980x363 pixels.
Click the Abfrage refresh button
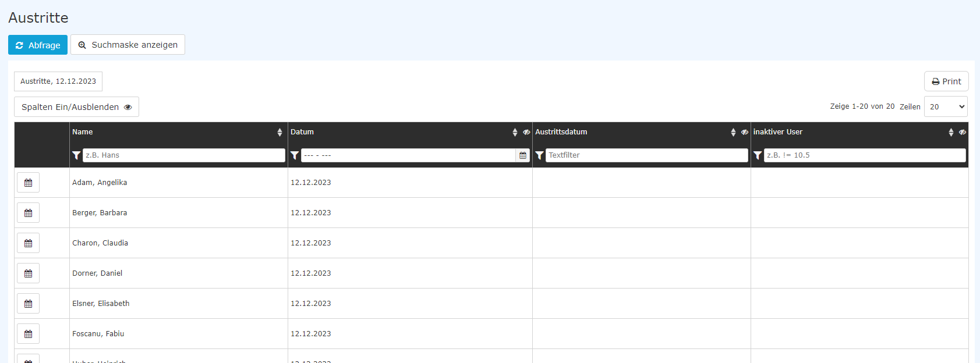38,45
